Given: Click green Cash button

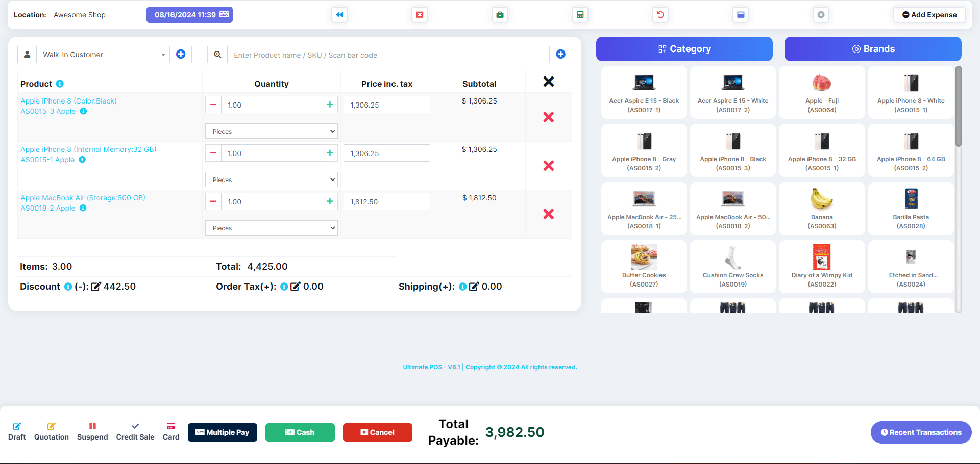Looking at the screenshot, I should 300,432.
